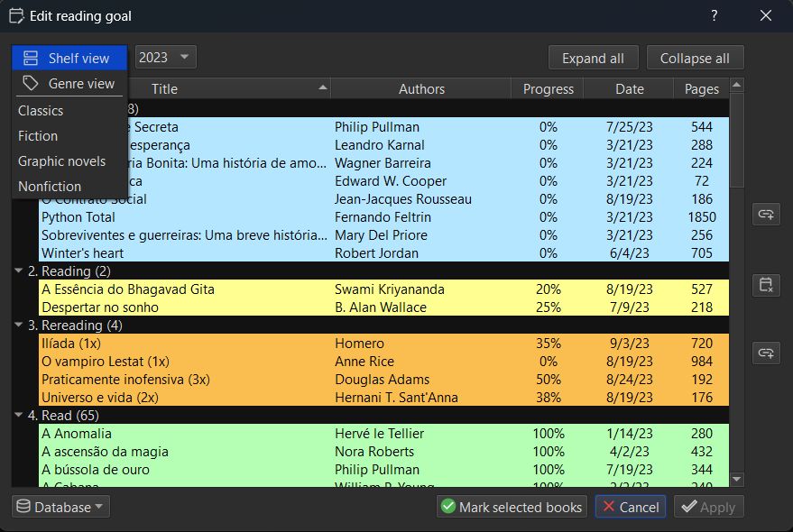
Task: Click the scrollbar up arrow
Action: 737,85
